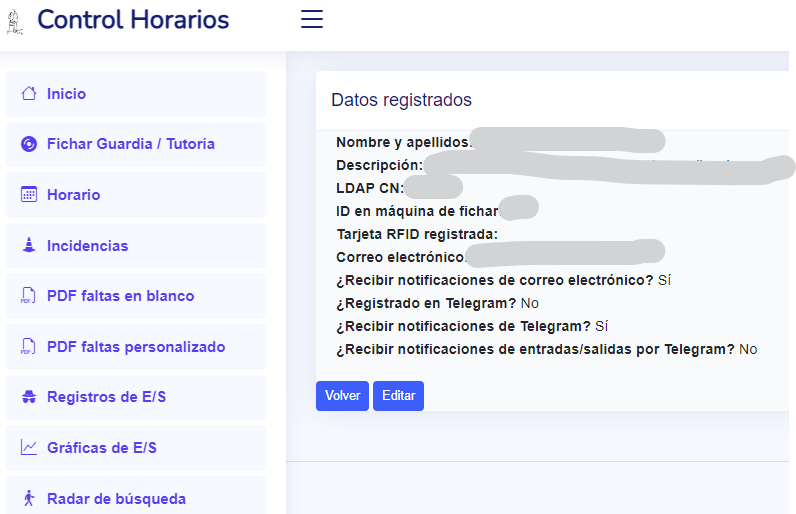Image resolution: width=796 pixels, height=514 pixels.
Task: Click the Editar button
Action: (x=399, y=396)
